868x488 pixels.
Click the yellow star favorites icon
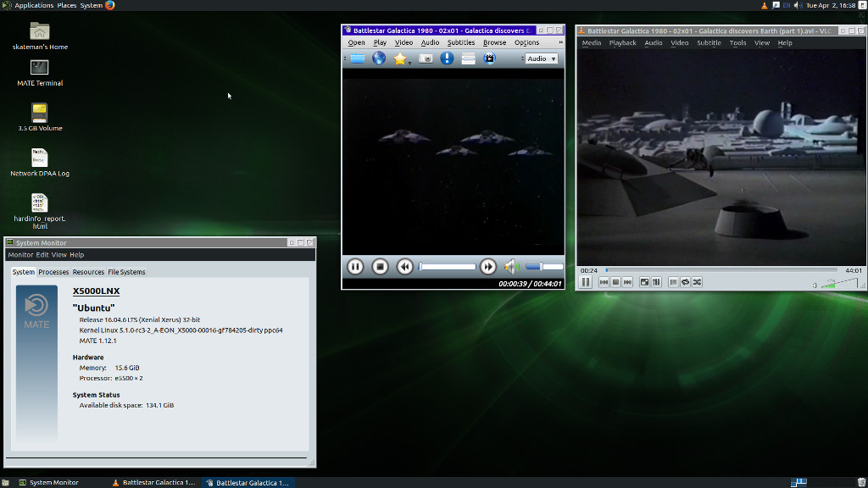coord(400,58)
